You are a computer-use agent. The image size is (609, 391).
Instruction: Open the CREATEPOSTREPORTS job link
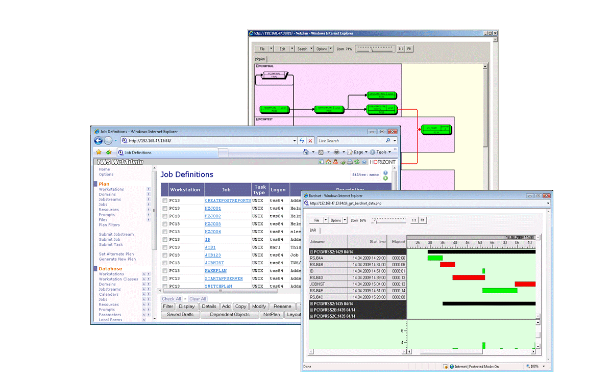coord(228,201)
